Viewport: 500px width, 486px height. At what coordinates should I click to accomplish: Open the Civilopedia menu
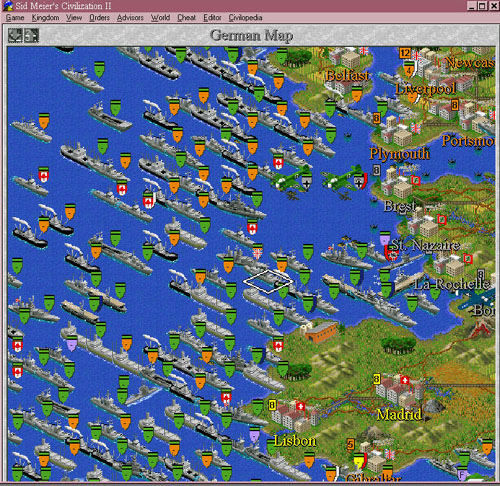click(x=245, y=18)
